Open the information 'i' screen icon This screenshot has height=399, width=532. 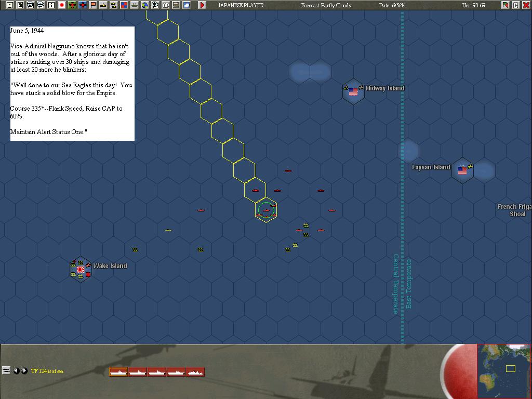pos(51,5)
